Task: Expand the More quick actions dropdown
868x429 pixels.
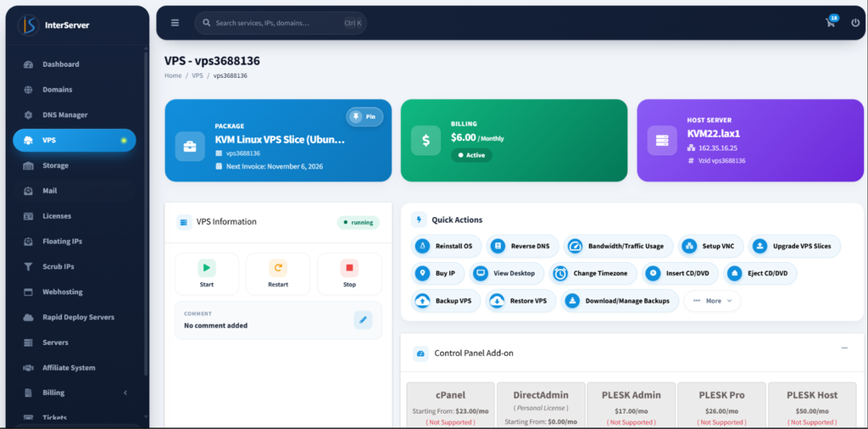Action: pyautogui.click(x=712, y=301)
